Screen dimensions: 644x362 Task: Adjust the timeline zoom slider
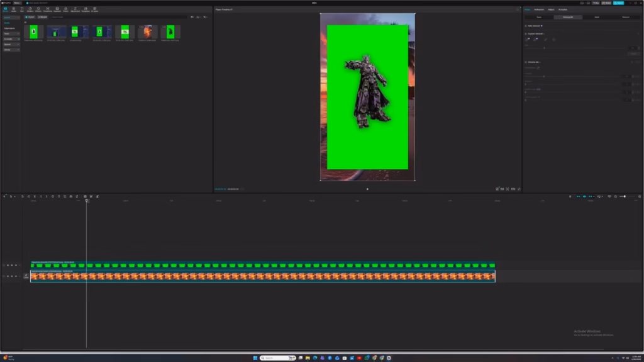pos(625,197)
